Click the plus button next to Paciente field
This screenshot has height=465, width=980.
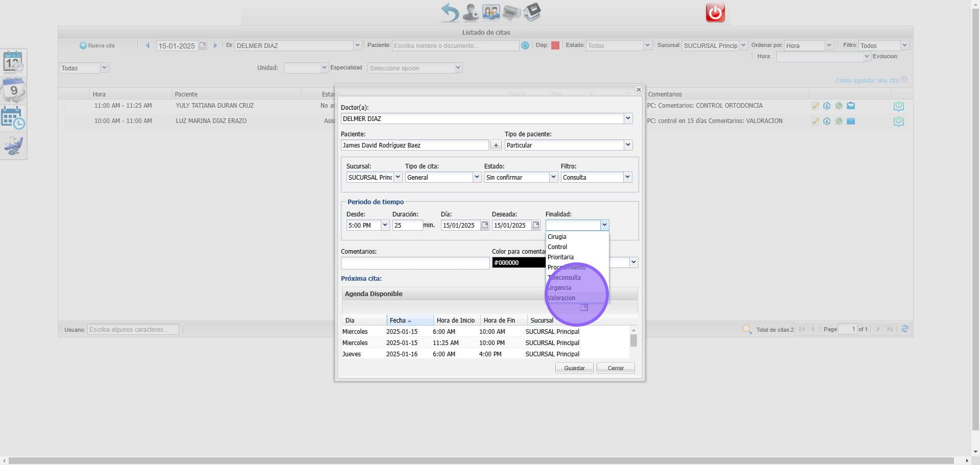496,145
